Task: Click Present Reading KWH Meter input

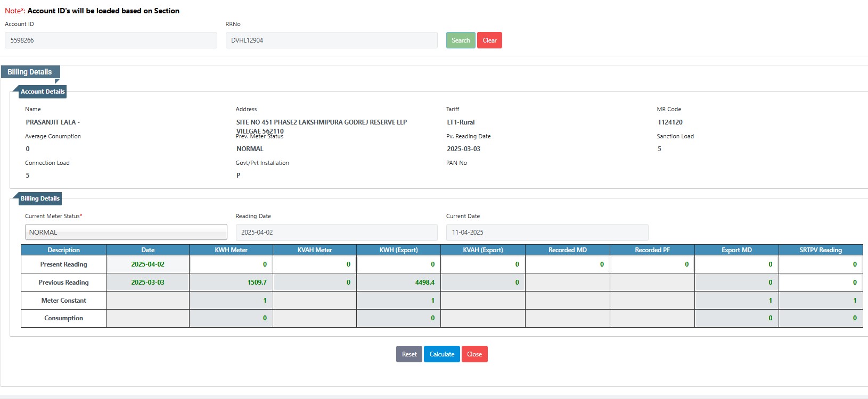Action: tap(231, 264)
